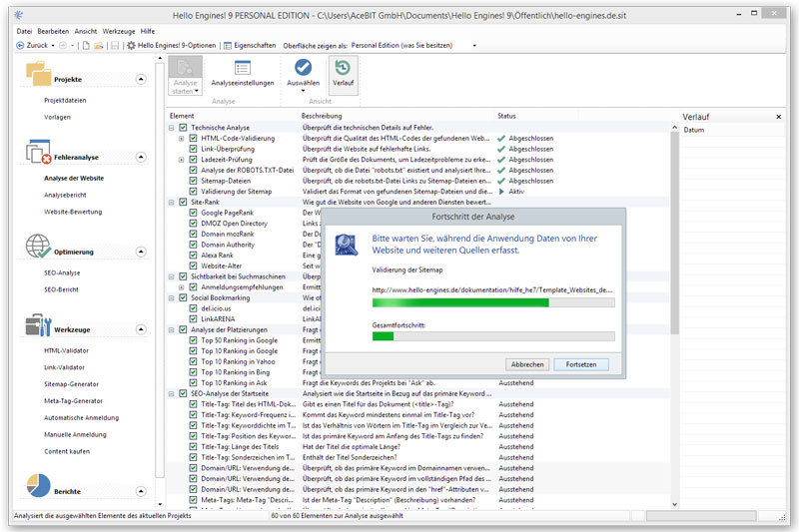Click the magnifier icon in the progress dialog
The height and width of the screenshot is (532, 799).
(347, 245)
